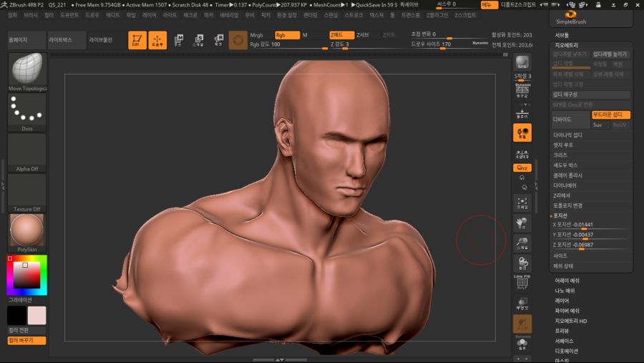Toggle the smooth subdivide (부드러운 섭디) button
The image size is (644, 363).
(x=610, y=115)
